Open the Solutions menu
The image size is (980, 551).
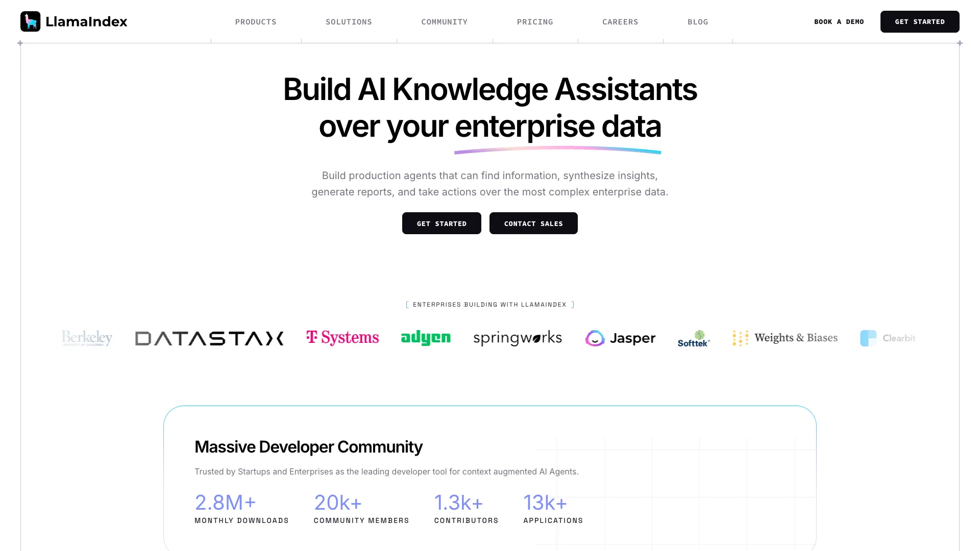pos(349,22)
